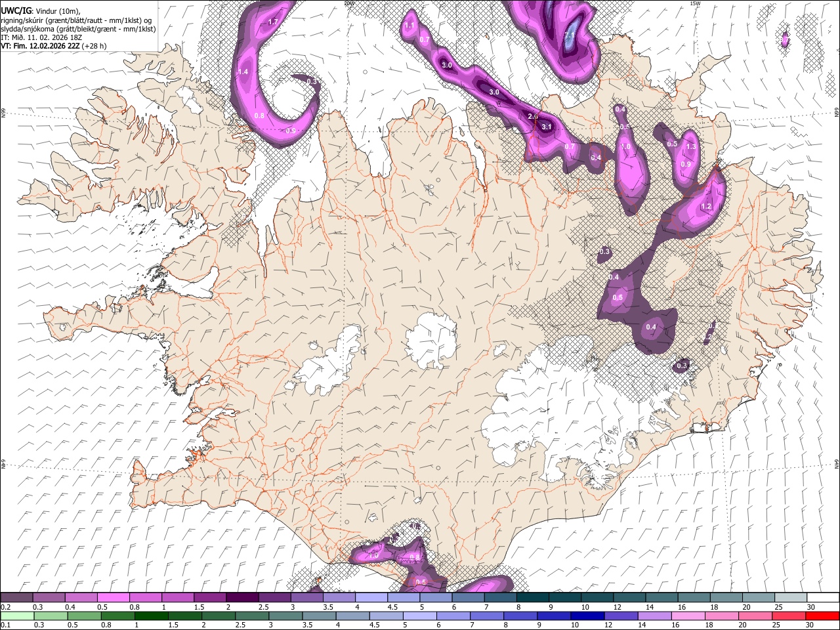Select dark teal swatch between 8 and 9
The height and width of the screenshot is (630, 840).
click(x=532, y=597)
